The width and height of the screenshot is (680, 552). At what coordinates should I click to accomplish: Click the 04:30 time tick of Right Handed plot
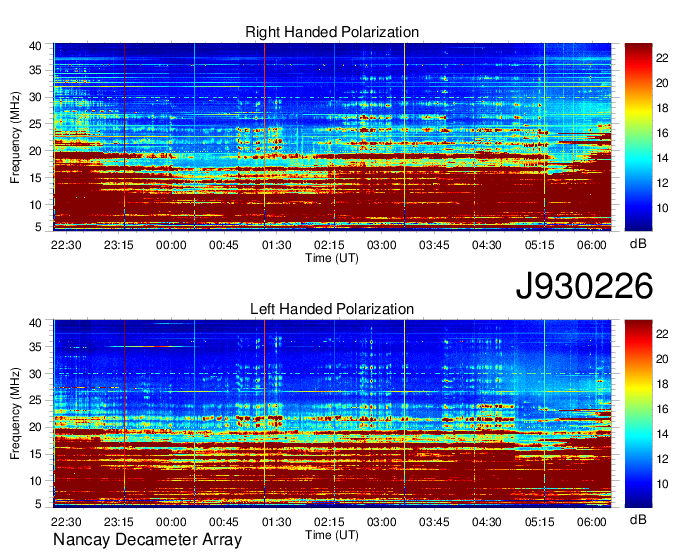tap(487, 245)
